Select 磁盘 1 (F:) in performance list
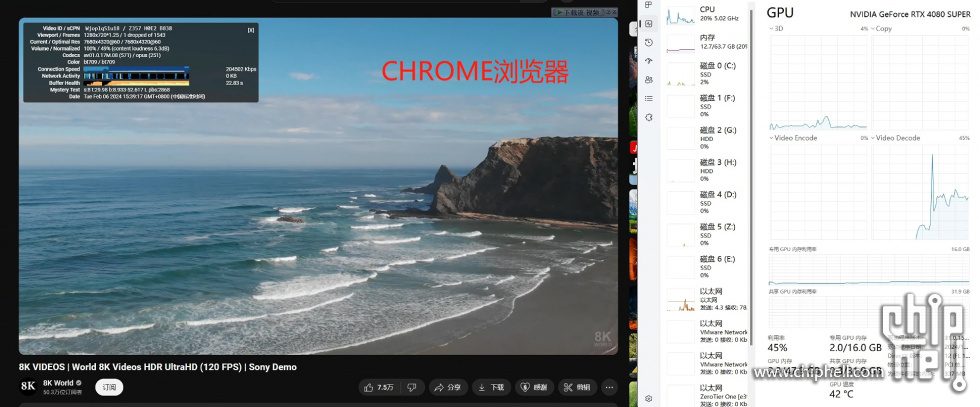The height and width of the screenshot is (407, 980). (707, 106)
